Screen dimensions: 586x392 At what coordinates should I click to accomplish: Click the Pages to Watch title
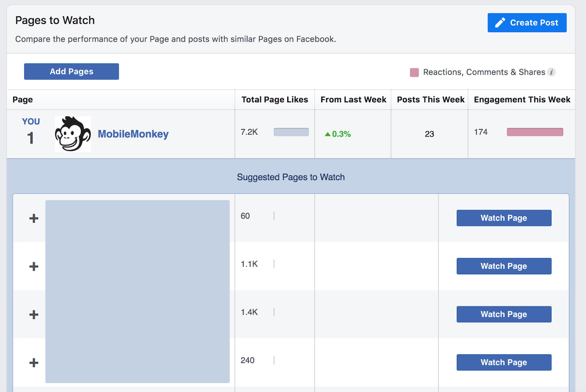point(55,20)
